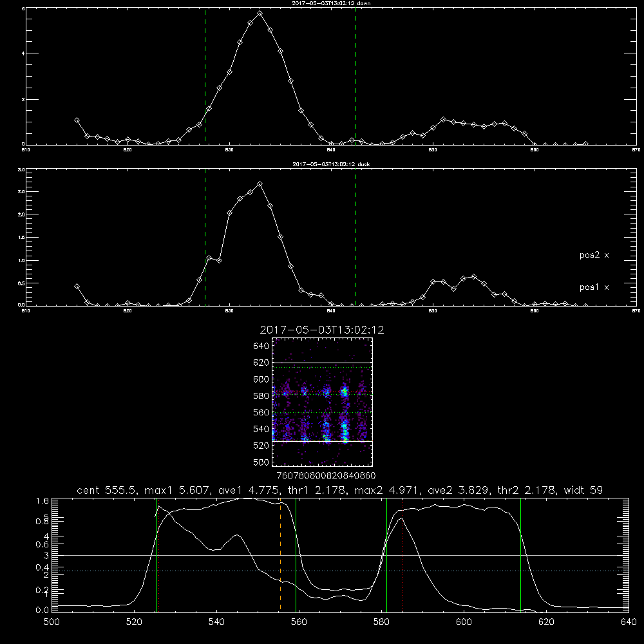Click the "760780800820840860" heatmap x-axis labels
The width and height of the screenshot is (644, 644).
[326, 475]
